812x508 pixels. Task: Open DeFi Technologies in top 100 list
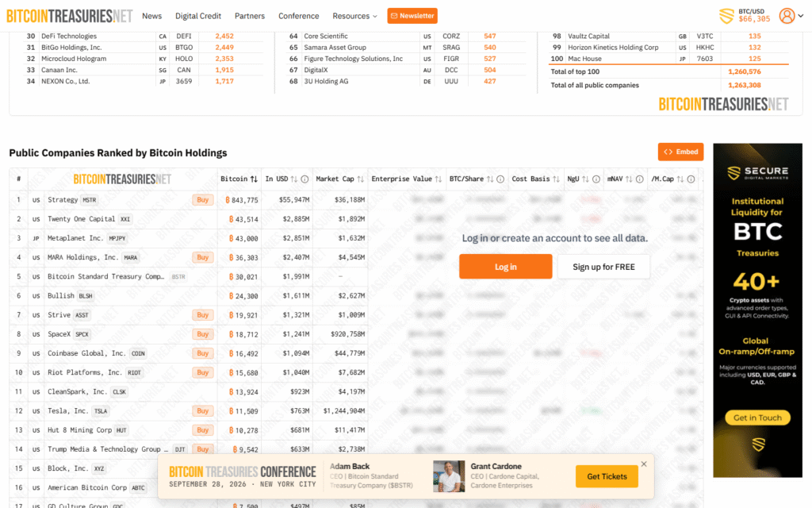pyautogui.click(x=69, y=37)
